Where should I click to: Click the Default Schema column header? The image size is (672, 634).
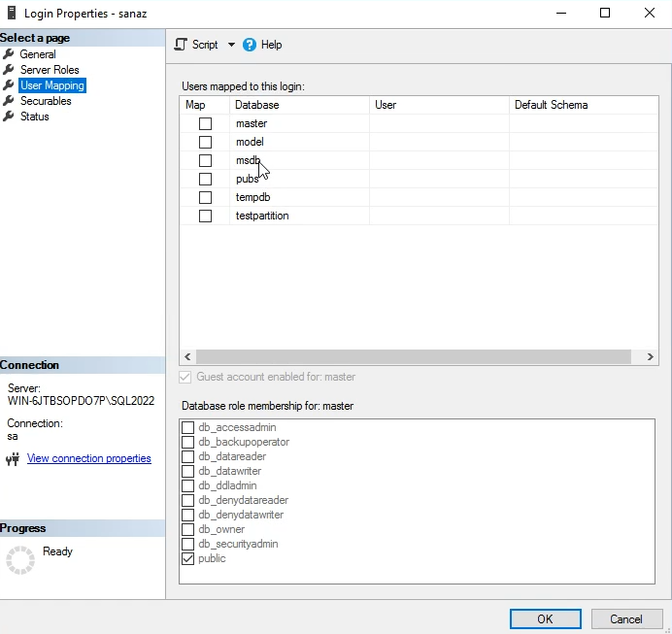(584, 105)
